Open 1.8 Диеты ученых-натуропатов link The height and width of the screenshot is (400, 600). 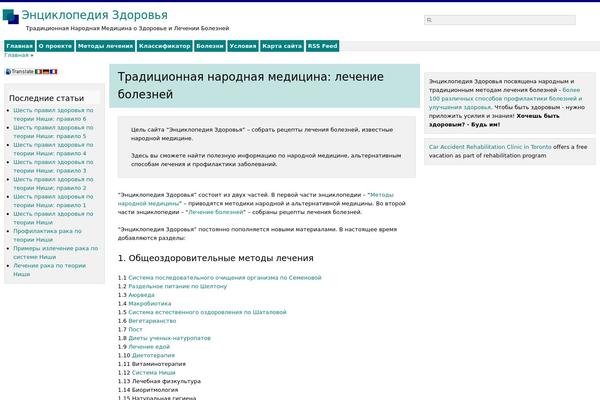(x=170, y=338)
